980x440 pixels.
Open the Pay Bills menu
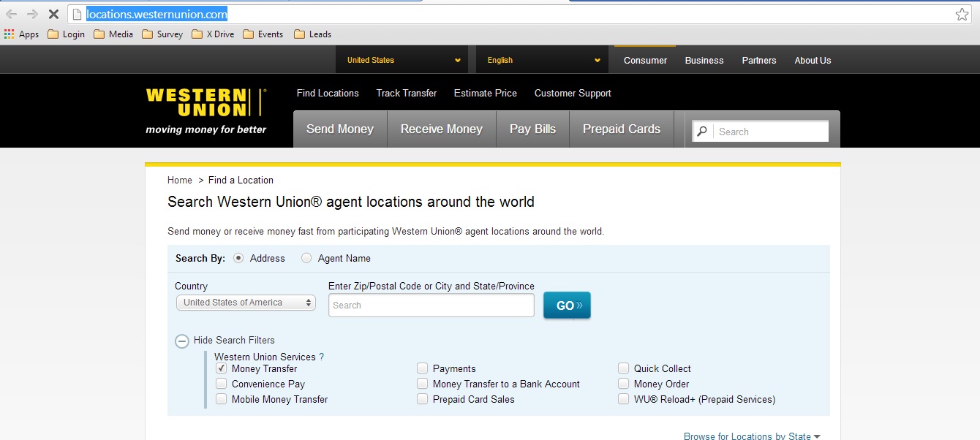click(533, 129)
